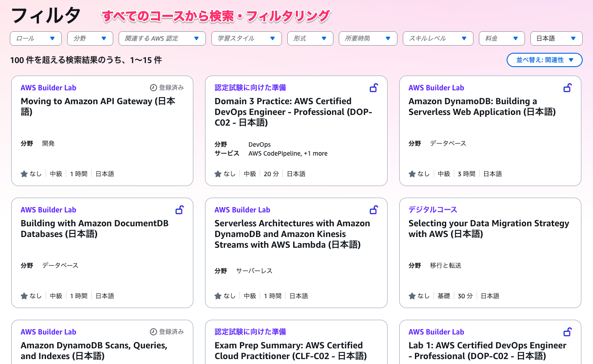The width and height of the screenshot is (593, 364).
Task: Click 認定試験に向けた準備 label on Exam Prep Summary card
Action: point(250,332)
